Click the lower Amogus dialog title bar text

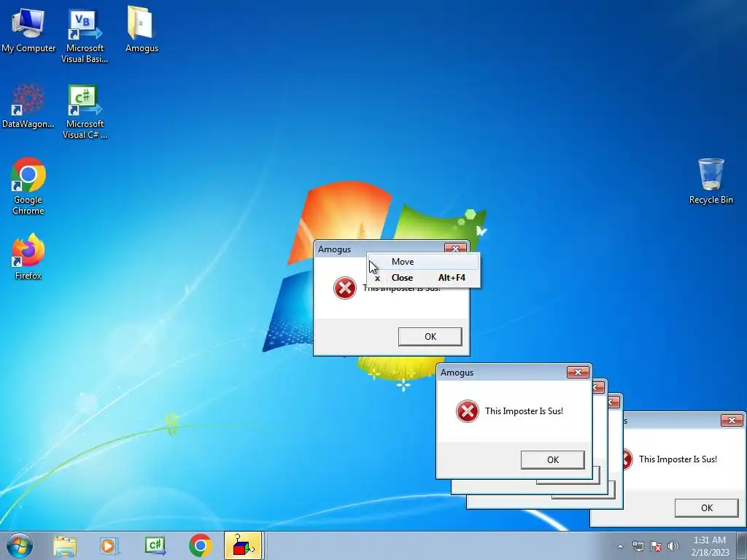[457, 373]
